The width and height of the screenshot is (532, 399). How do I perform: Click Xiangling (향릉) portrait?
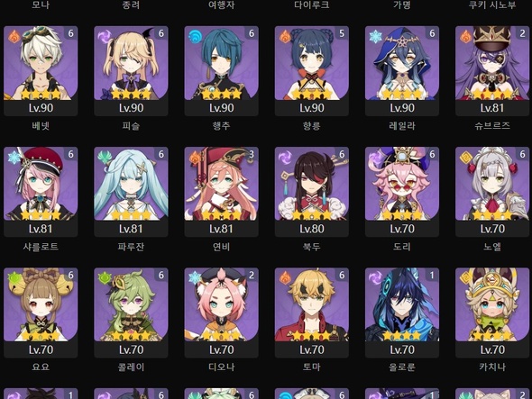pos(311,63)
